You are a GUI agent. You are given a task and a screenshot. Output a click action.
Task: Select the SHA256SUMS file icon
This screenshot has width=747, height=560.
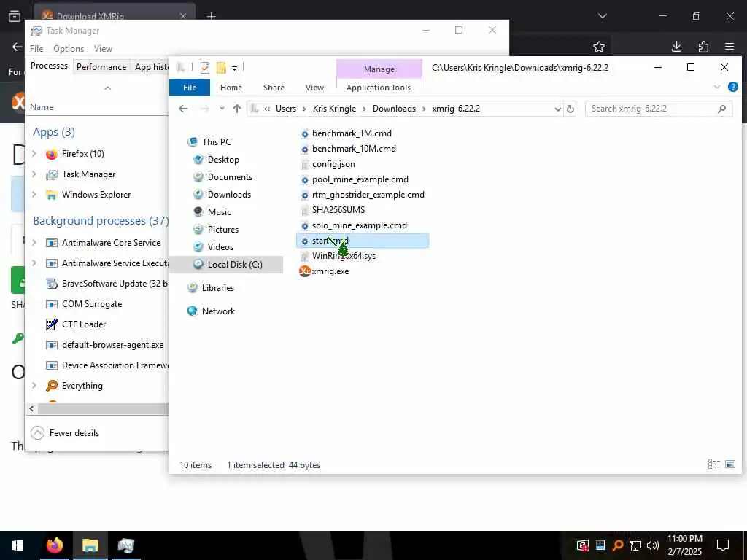[305, 211]
